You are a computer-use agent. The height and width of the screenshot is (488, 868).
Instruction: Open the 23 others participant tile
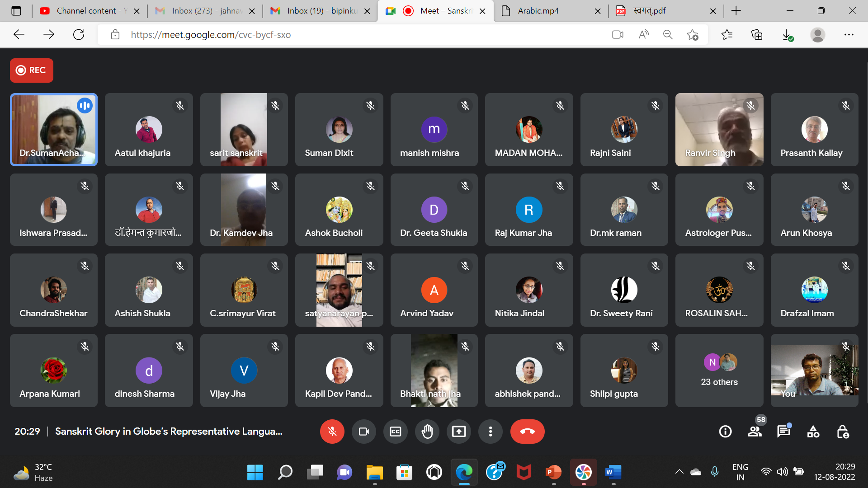719,371
